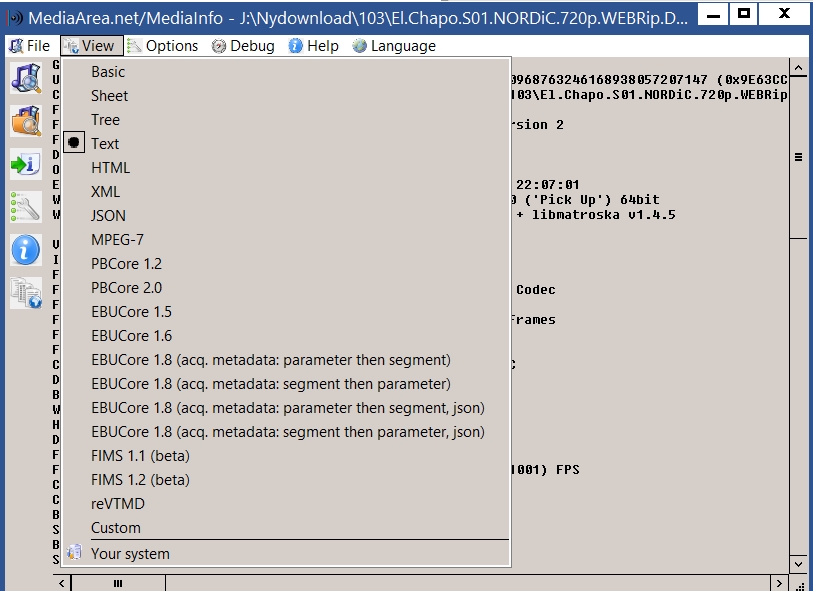Click the "1001) FPS" text

[x=545, y=470]
